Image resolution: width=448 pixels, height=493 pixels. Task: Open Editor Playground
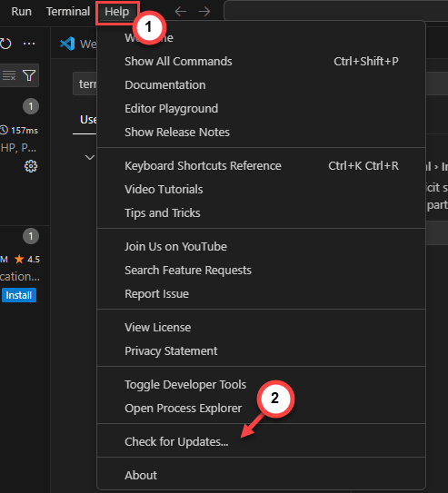tap(261, 108)
